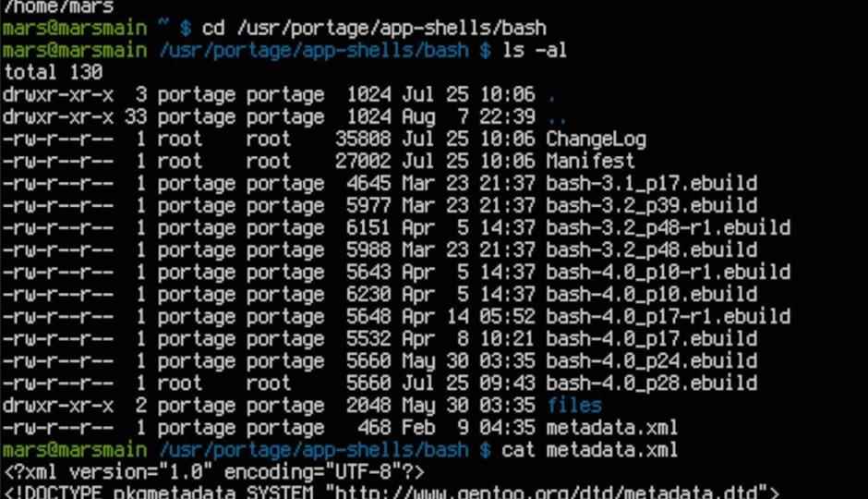This screenshot has height=499, width=868.
Task: Select bash-3.2_p39.ebuild file name
Action: (652, 206)
